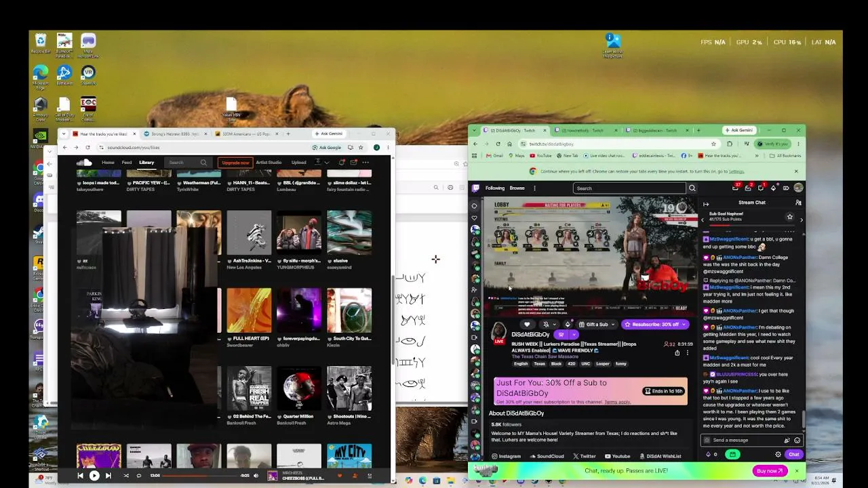
Task: Open DiSdAt WishList link
Action: pos(660,456)
